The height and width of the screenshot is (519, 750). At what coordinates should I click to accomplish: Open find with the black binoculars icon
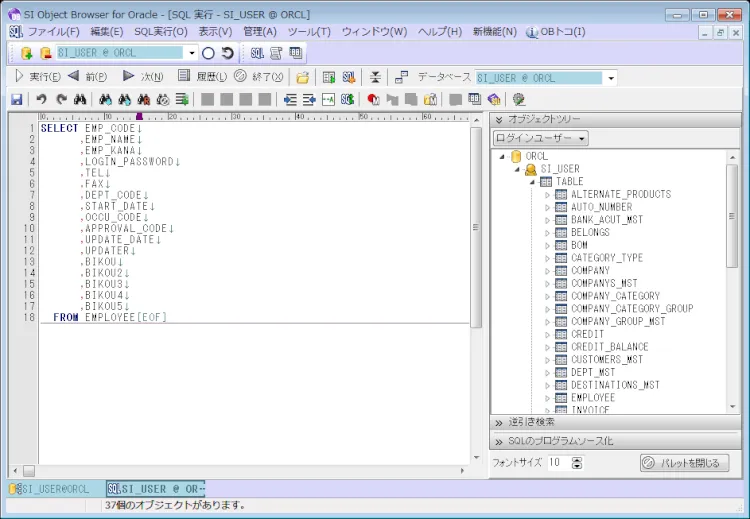pyautogui.click(x=80, y=99)
